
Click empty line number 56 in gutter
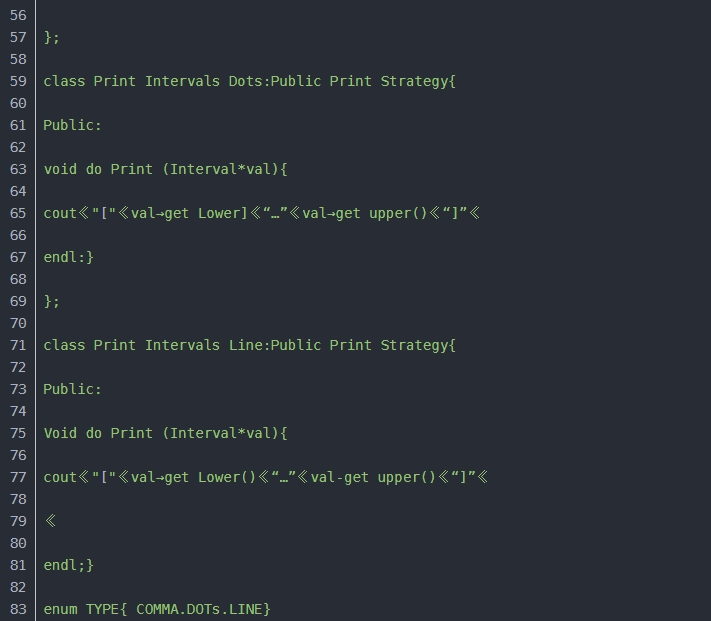(x=17, y=15)
